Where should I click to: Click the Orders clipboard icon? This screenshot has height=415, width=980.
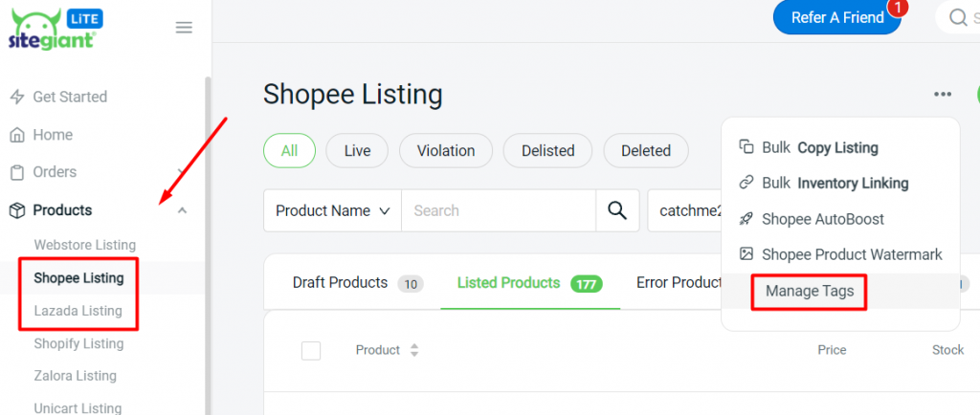click(x=16, y=172)
